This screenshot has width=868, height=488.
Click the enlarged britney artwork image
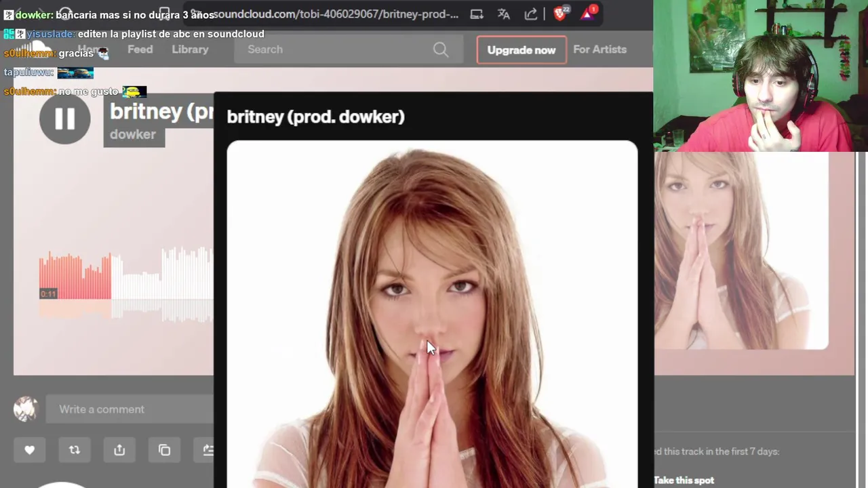point(432,314)
